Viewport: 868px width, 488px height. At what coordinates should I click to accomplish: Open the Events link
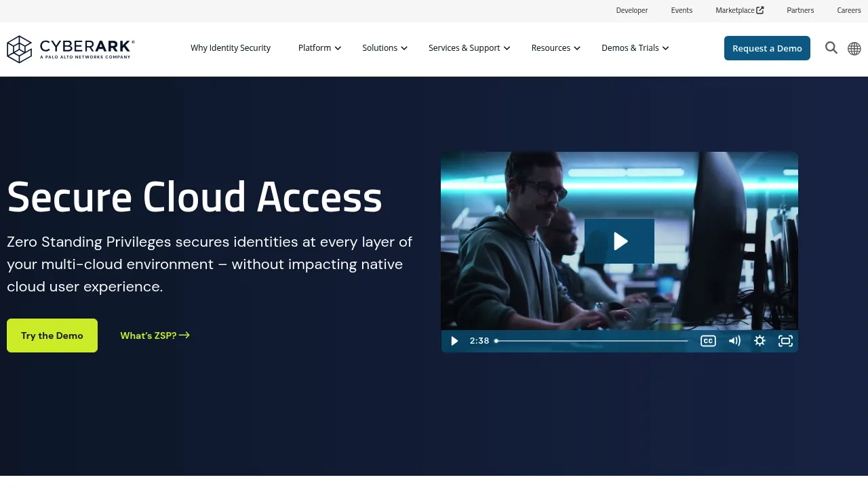pos(682,10)
